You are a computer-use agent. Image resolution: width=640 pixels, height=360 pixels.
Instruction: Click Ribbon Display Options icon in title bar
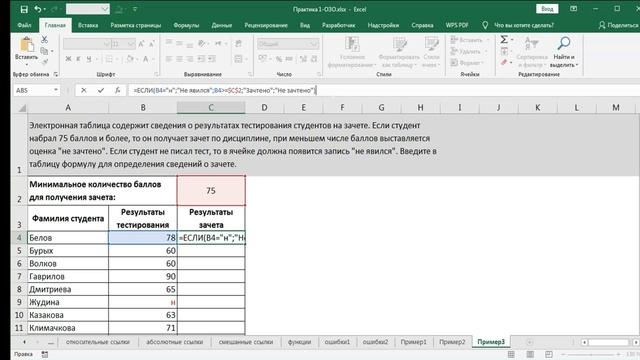coord(573,9)
